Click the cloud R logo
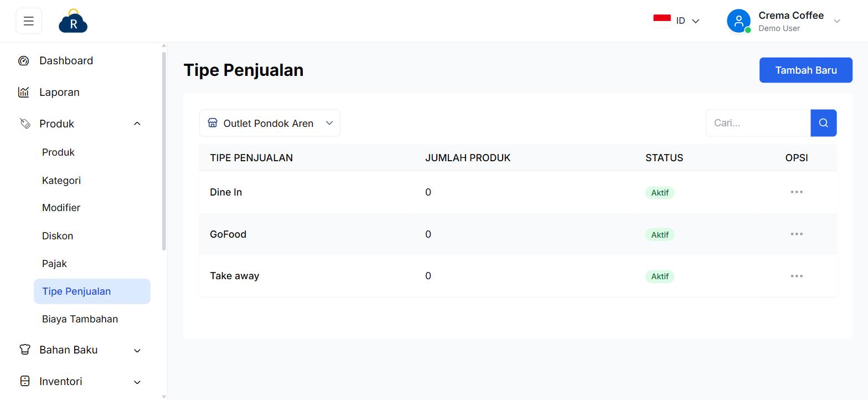Viewport: 868px width, 400px height. pyautogui.click(x=73, y=21)
